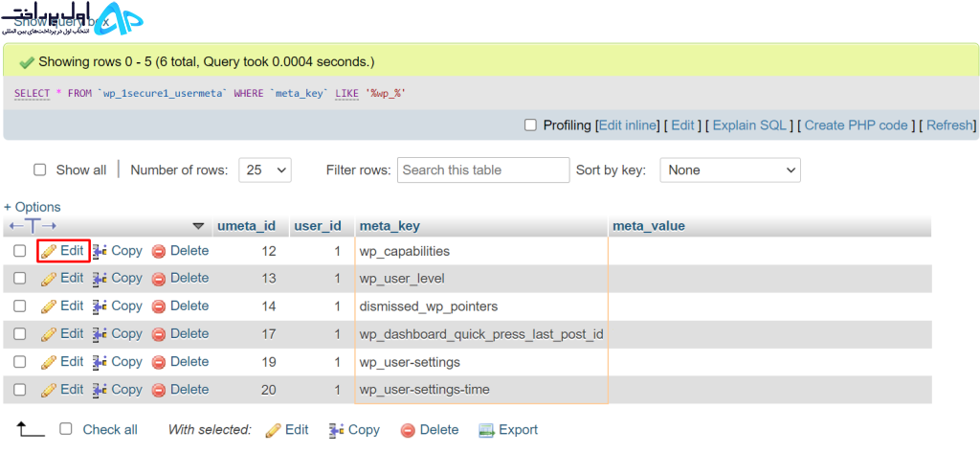980x453 pixels.
Task: Sort by the umeta_id column header
Action: (246, 226)
